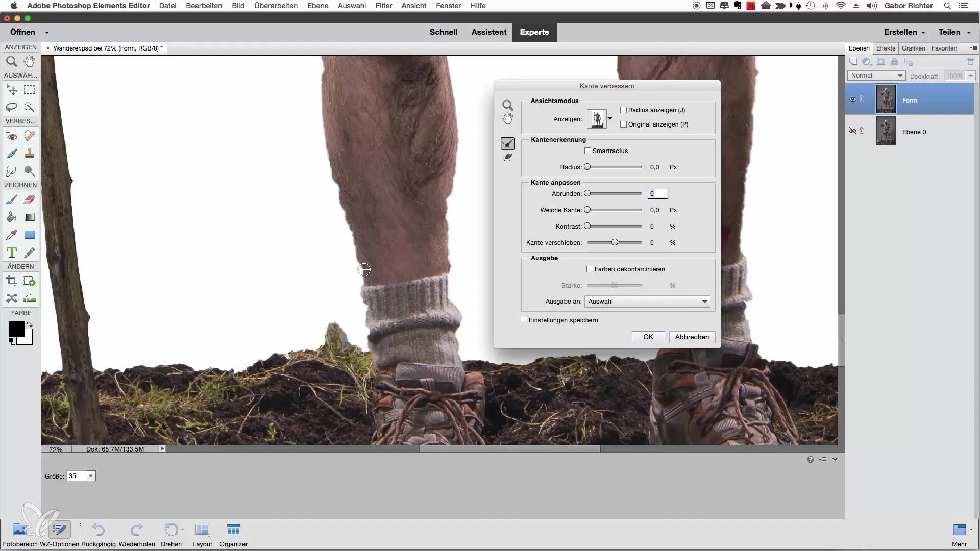This screenshot has height=551, width=980.
Task: Select the Recompose tool
Action: [30, 281]
